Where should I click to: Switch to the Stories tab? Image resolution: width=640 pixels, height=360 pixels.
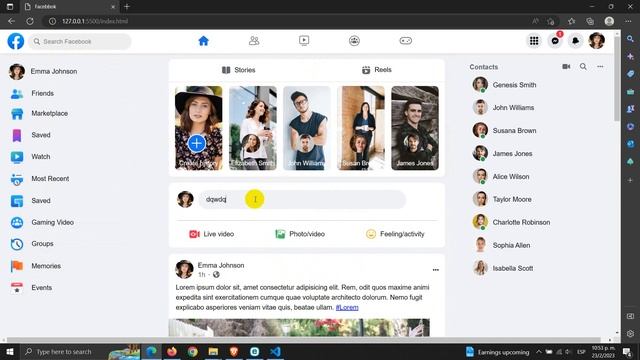pyautogui.click(x=238, y=70)
